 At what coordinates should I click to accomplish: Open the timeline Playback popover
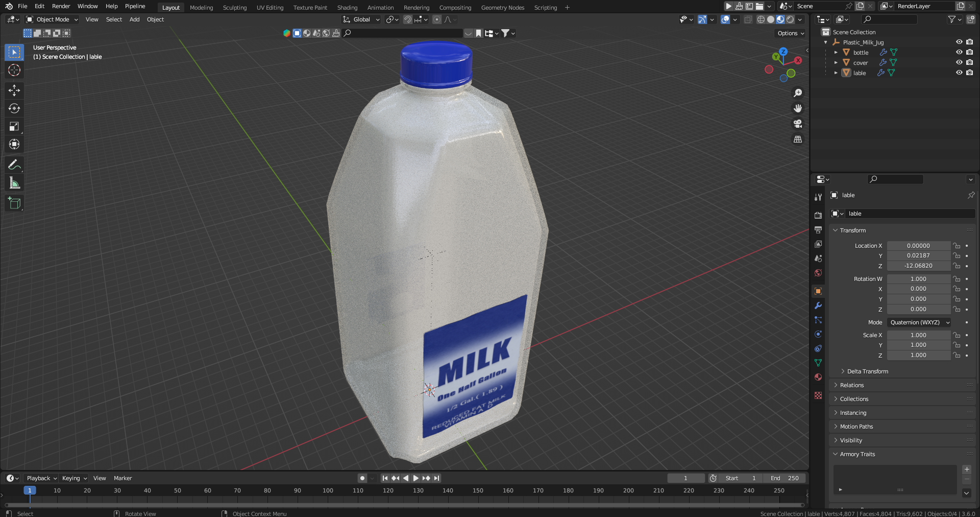click(x=41, y=478)
